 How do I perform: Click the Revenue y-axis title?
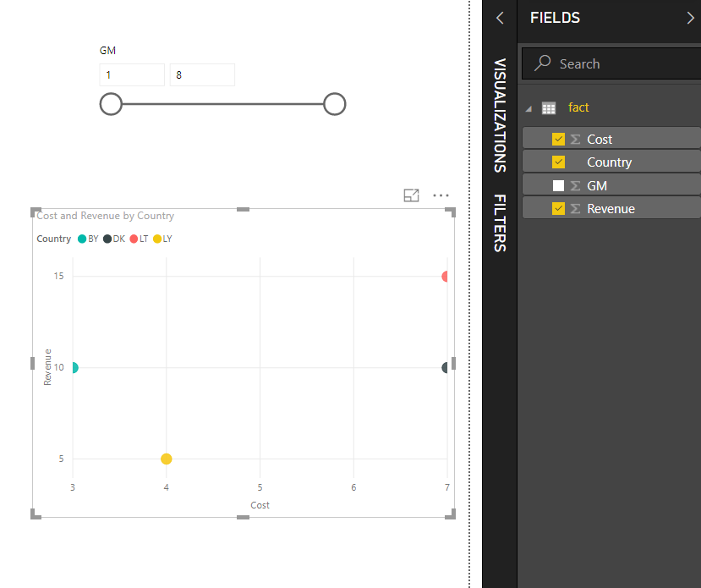47,367
